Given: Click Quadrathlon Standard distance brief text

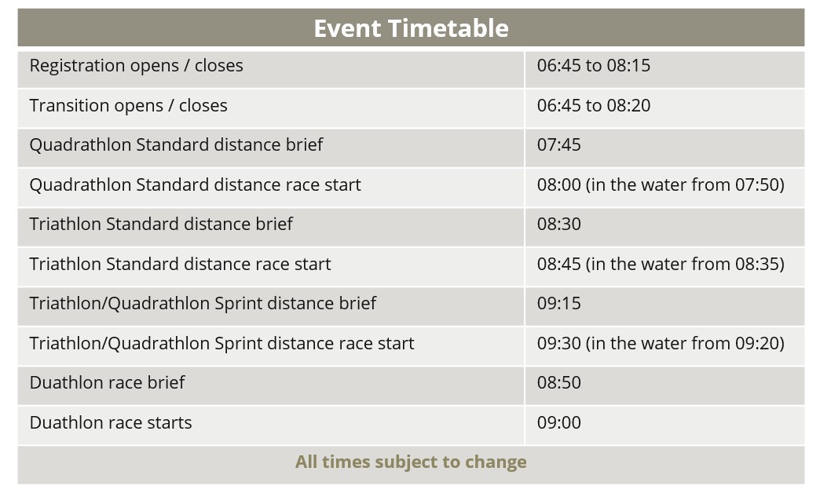Looking at the screenshot, I should pos(176,145).
